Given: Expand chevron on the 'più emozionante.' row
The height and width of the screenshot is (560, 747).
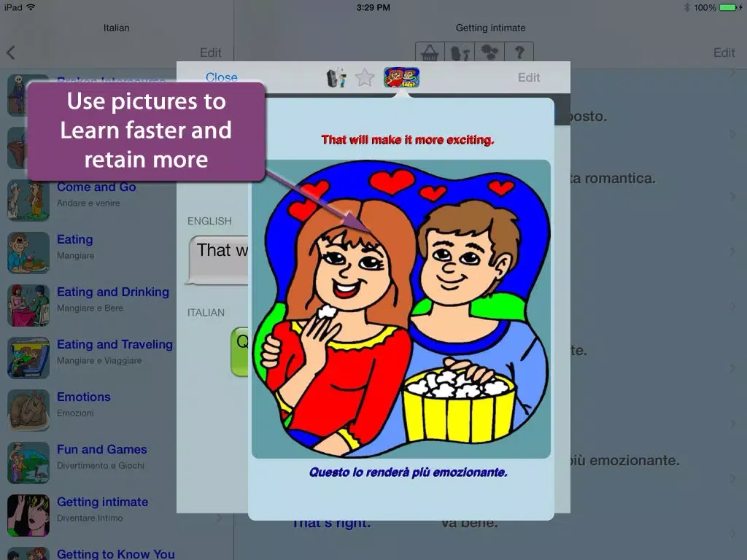Looking at the screenshot, I should (x=732, y=478).
